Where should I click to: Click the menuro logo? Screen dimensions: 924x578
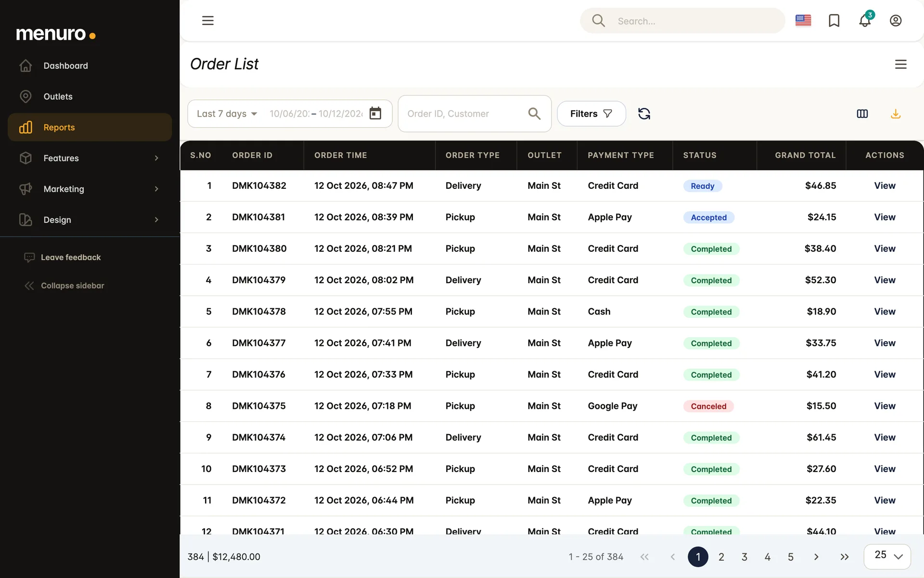click(56, 34)
